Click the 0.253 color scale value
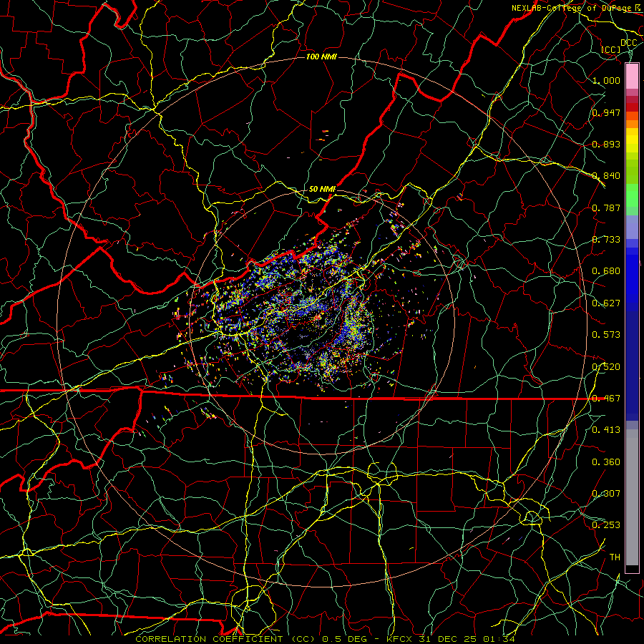The width and height of the screenshot is (644, 644). point(606,525)
